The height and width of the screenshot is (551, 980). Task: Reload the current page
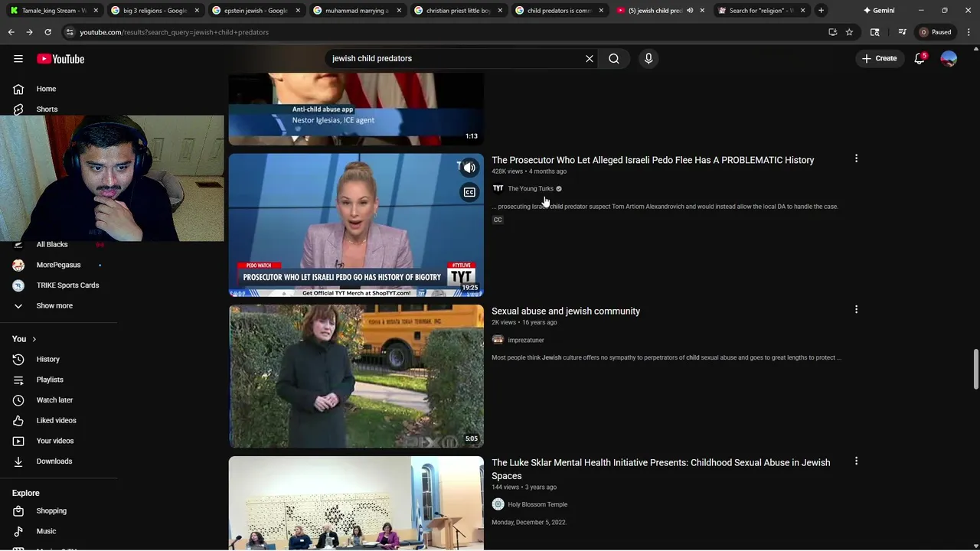[x=47, y=32]
